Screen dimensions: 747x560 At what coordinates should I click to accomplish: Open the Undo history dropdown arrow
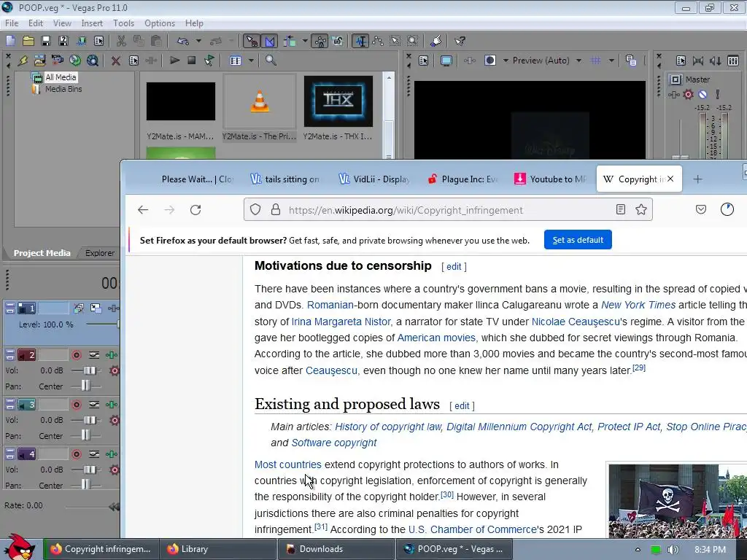coord(198,41)
